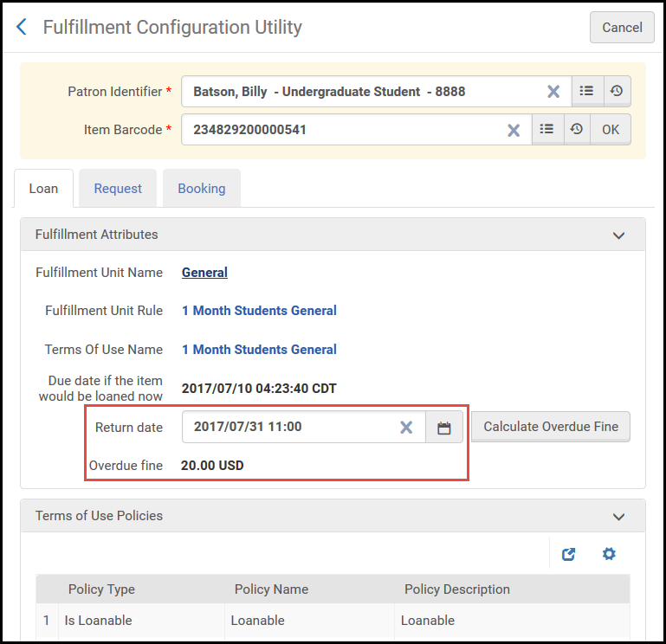The image size is (666, 644).
Task: Open the Item Barcode pick list icon
Action: coord(547,129)
